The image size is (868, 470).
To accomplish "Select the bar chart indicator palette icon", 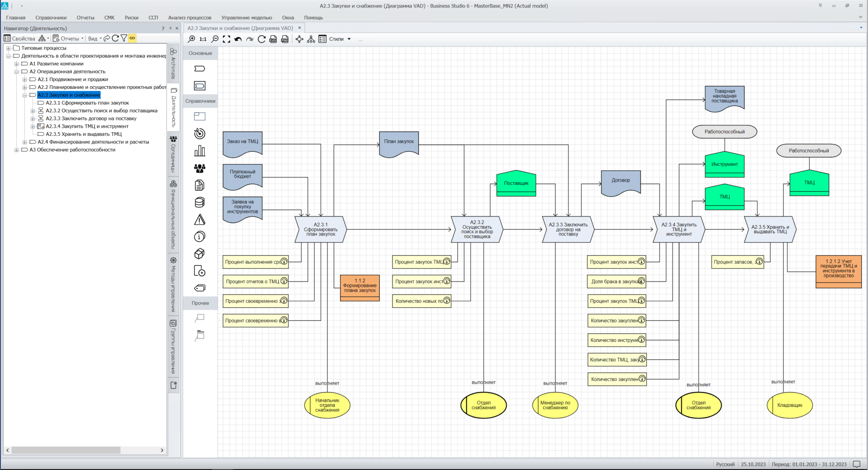I will 199,151.
